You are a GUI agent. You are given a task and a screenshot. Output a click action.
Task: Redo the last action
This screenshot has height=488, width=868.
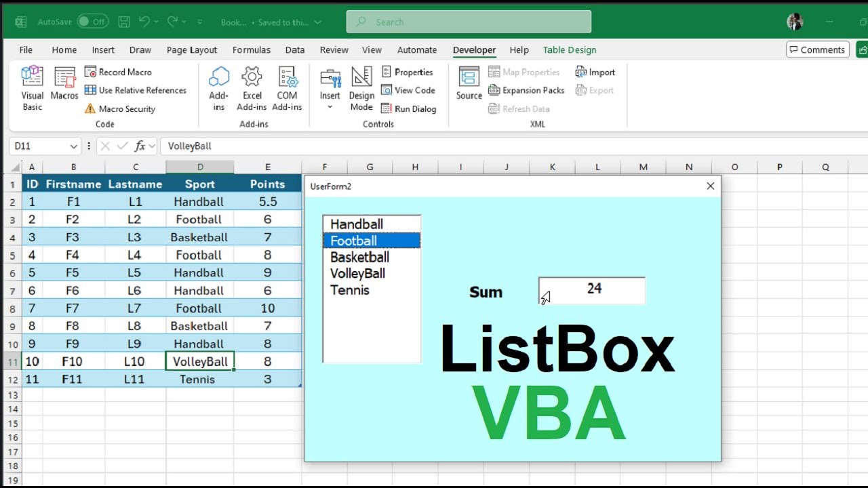click(x=172, y=22)
